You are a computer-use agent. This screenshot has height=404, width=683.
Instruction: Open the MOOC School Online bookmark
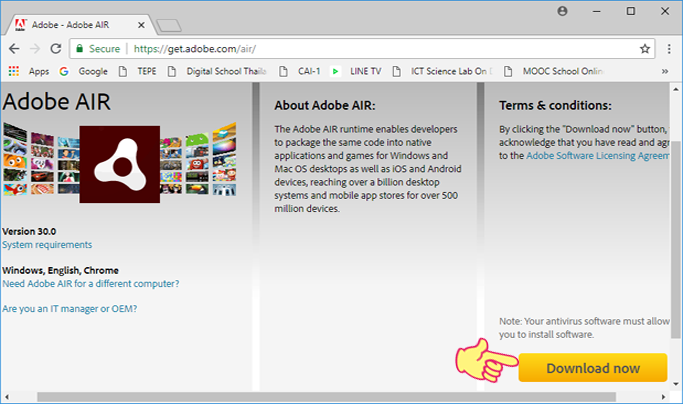553,71
